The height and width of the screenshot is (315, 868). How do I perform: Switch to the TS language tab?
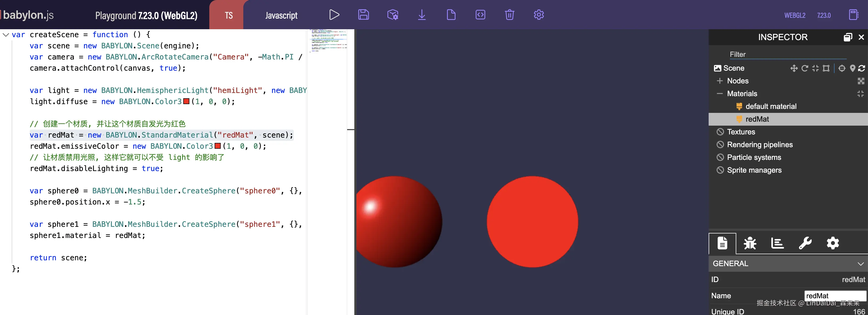click(228, 15)
